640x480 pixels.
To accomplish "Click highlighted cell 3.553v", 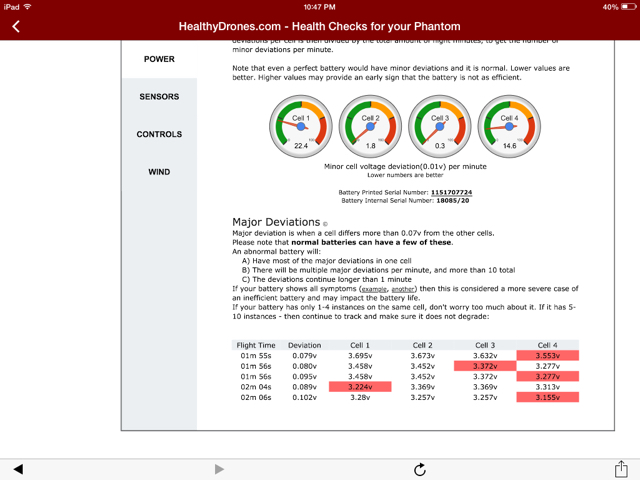I will (x=547, y=356).
